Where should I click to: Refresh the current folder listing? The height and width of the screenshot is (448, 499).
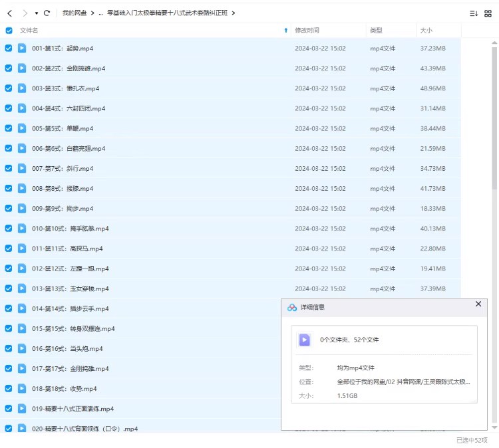click(47, 13)
